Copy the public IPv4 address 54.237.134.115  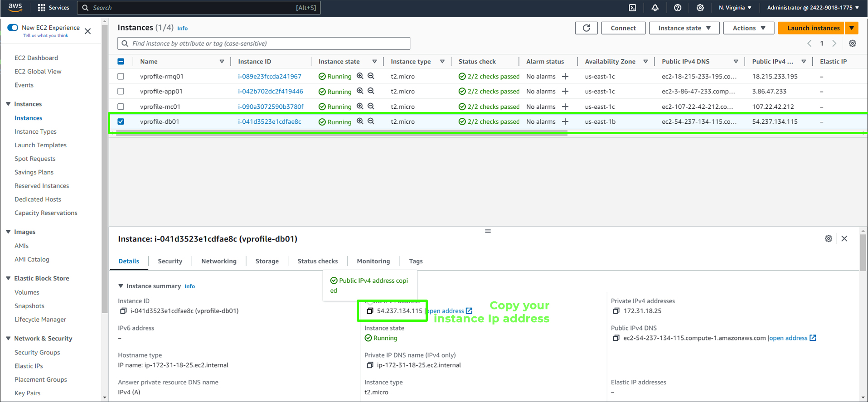[370, 311]
